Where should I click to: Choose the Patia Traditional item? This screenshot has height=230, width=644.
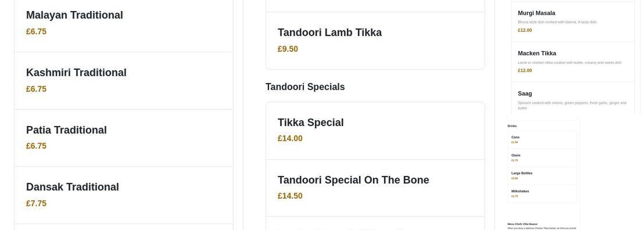tap(66, 130)
